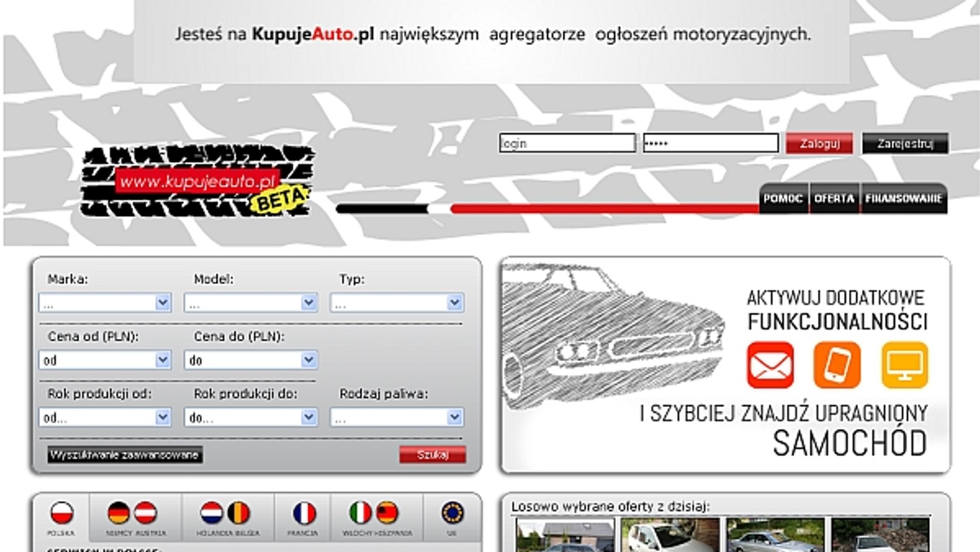This screenshot has width=980, height=552.
Task: Choose the EU flag icon
Action: (x=452, y=514)
